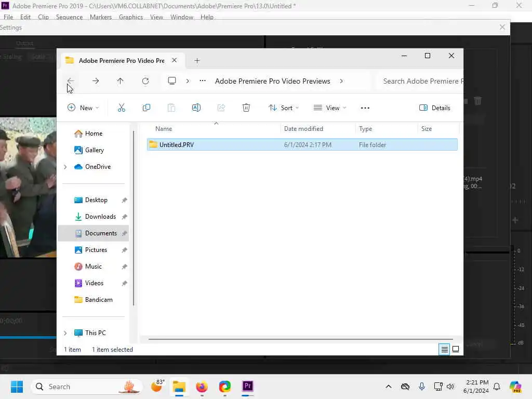
Task: Click the taskbar Search box
Action: pos(87,387)
